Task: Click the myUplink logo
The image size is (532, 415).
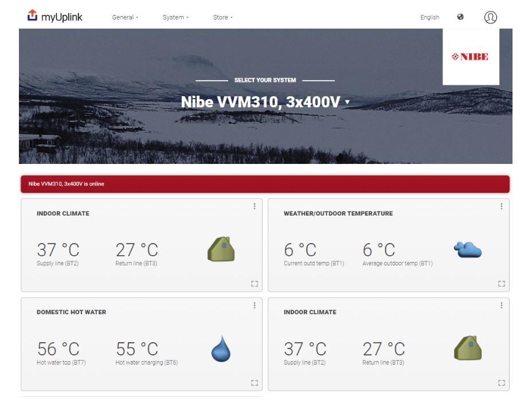Action: (55, 17)
